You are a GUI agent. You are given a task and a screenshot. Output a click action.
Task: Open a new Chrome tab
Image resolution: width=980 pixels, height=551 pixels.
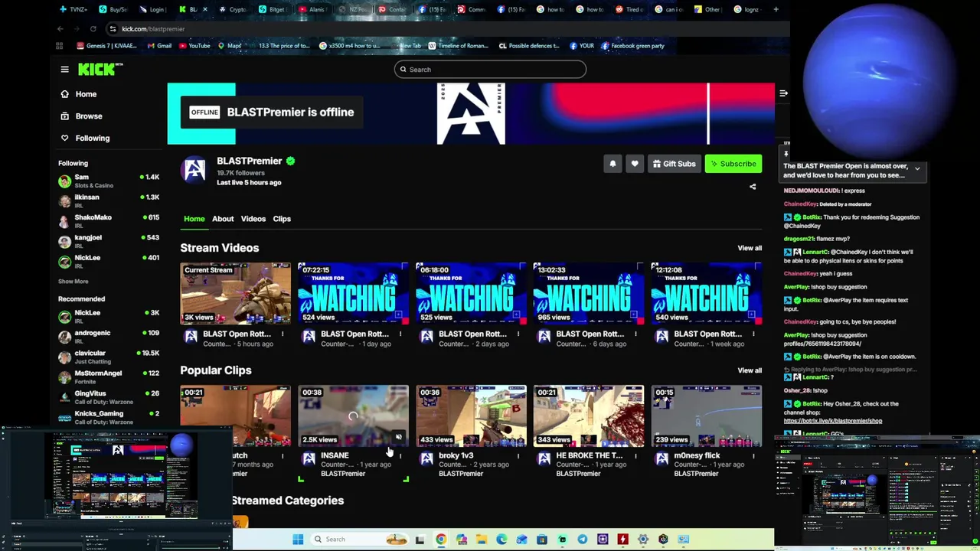click(776, 9)
